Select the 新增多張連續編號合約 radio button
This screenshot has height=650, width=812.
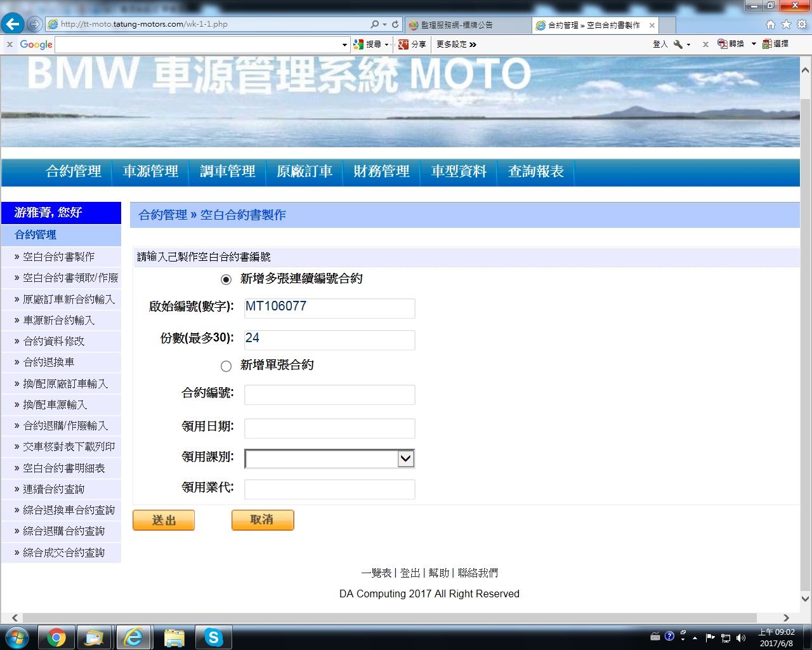point(226,279)
